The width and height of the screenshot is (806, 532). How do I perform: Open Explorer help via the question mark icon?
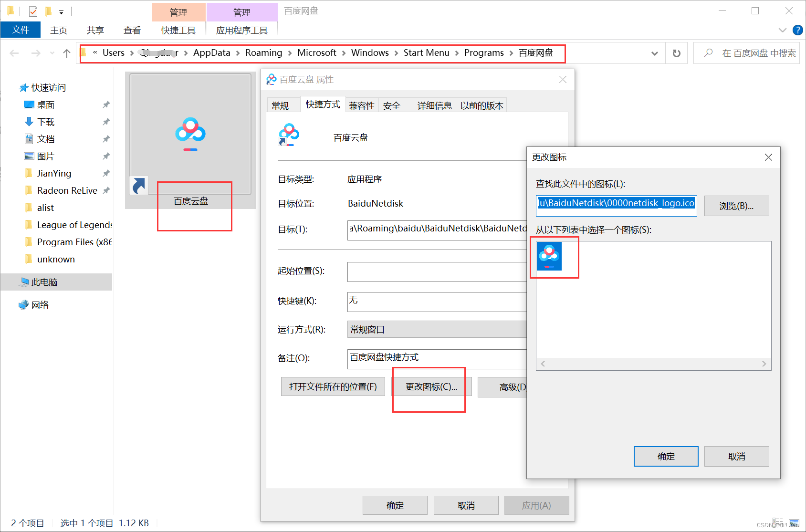tap(798, 30)
